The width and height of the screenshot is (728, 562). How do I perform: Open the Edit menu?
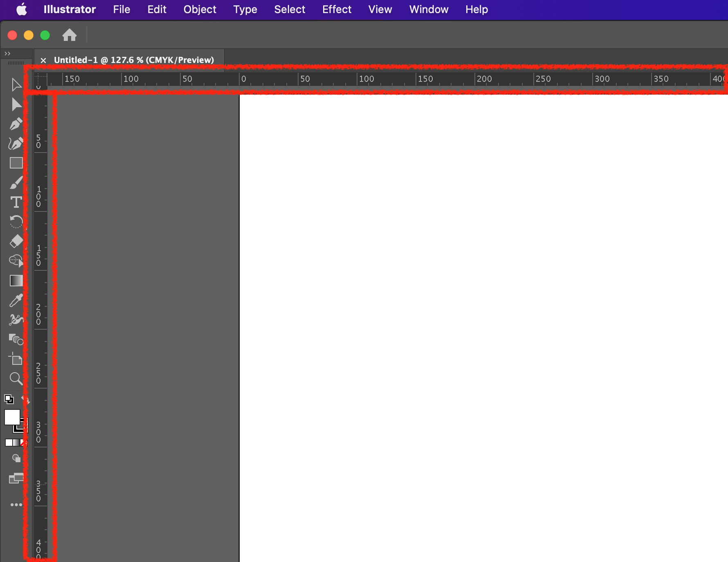tap(157, 9)
